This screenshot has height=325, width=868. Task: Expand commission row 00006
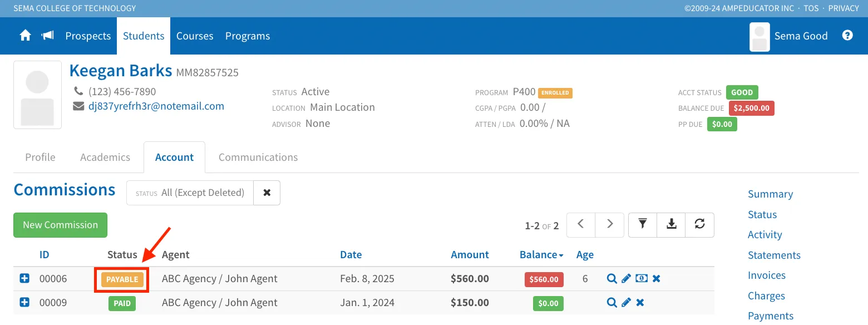click(x=24, y=278)
